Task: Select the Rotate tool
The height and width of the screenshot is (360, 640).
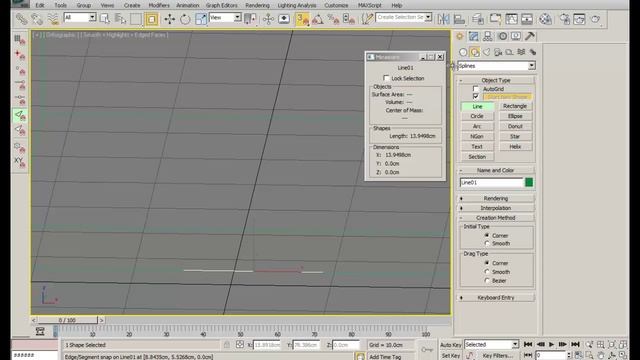Action: click(x=185, y=19)
